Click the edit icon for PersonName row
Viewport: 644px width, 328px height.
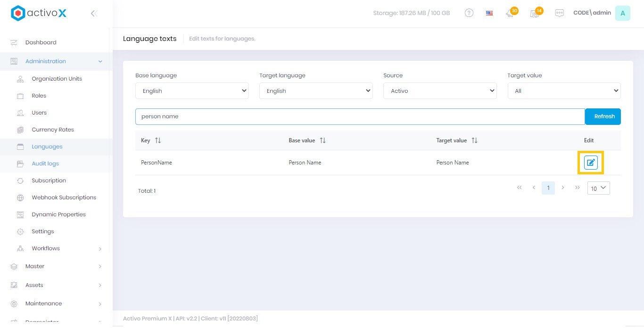pyautogui.click(x=591, y=163)
